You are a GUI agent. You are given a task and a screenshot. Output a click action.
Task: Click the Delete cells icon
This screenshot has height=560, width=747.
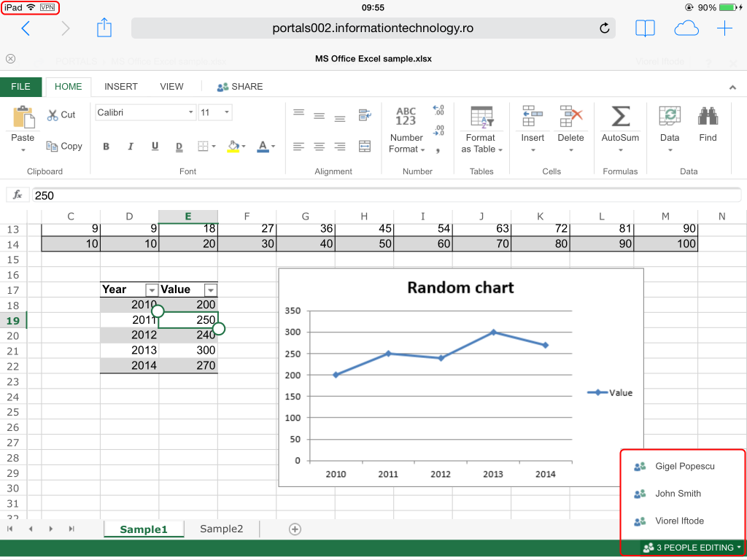pos(570,117)
